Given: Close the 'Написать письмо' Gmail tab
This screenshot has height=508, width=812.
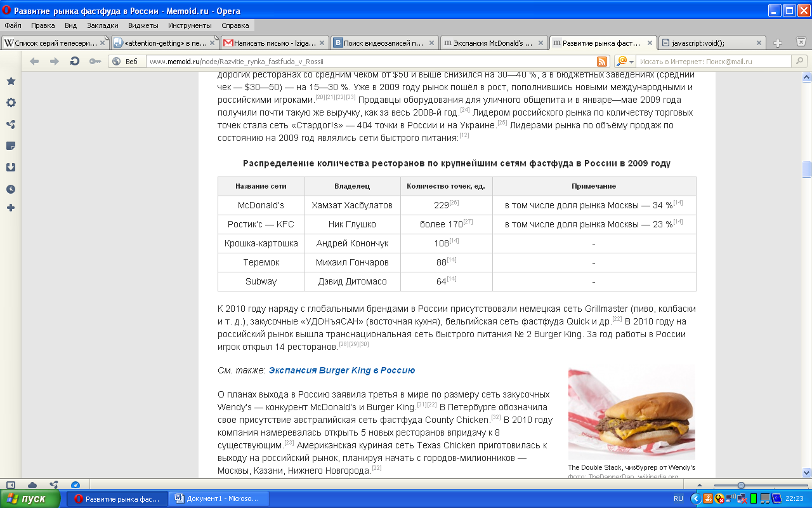Looking at the screenshot, I should (322, 43).
